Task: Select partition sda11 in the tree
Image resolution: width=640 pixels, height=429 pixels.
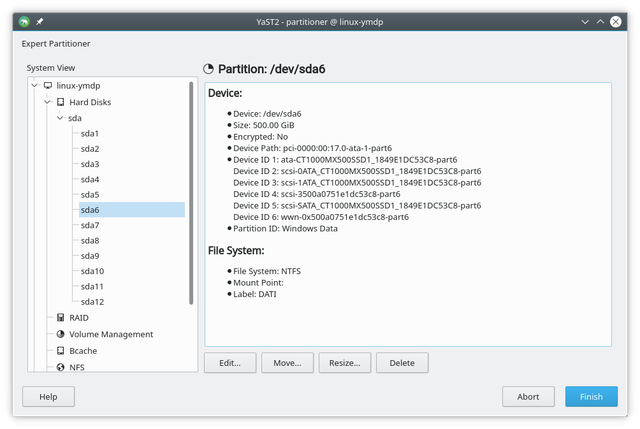Action: (x=92, y=287)
